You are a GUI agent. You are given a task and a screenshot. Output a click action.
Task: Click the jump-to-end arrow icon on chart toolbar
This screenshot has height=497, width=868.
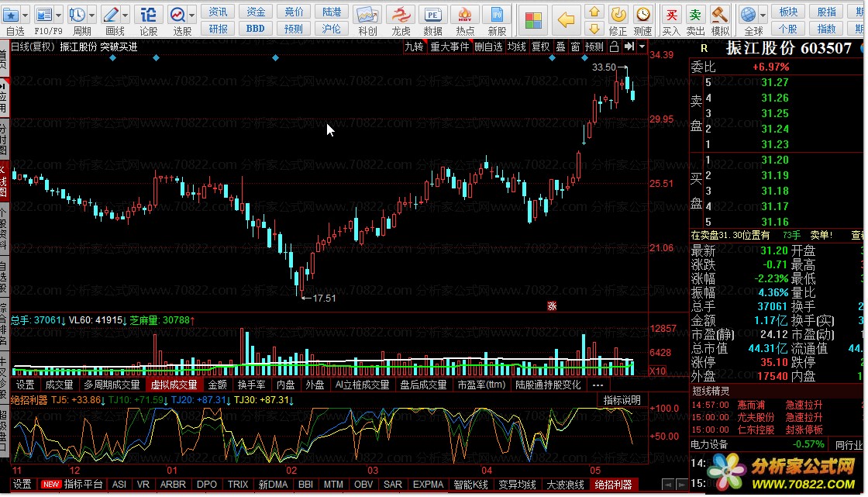click(x=629, y=47)
